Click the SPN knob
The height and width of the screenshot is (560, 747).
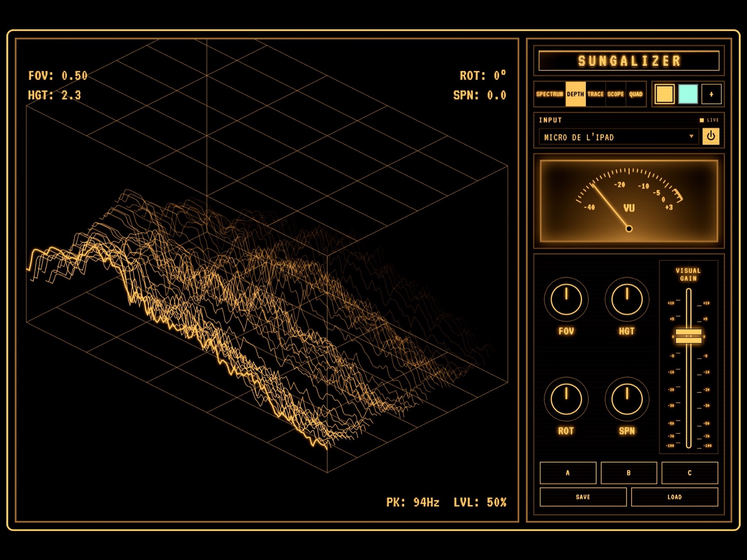pyautogui.click(x=627, y=399)
